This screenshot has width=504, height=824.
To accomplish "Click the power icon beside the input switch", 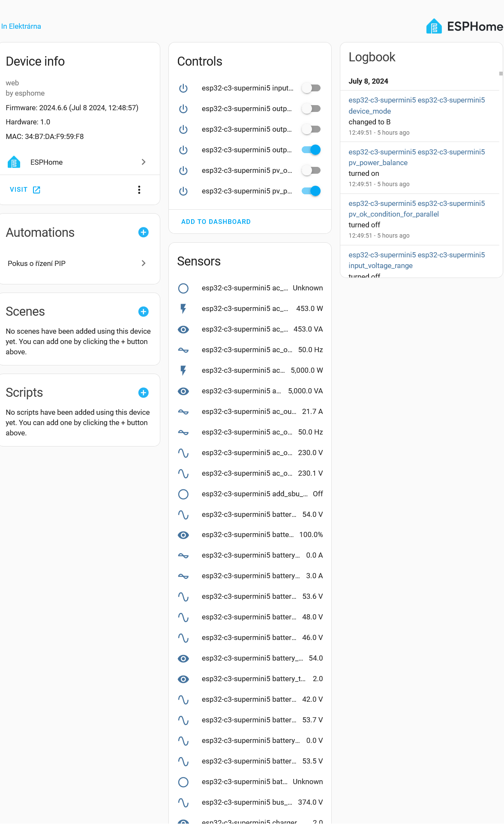I will 183,88.
